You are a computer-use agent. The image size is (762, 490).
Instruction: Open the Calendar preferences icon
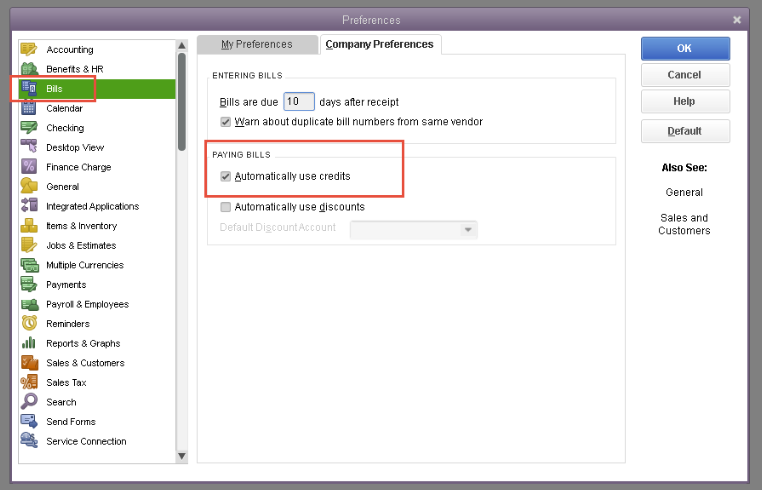click(29, 108)
